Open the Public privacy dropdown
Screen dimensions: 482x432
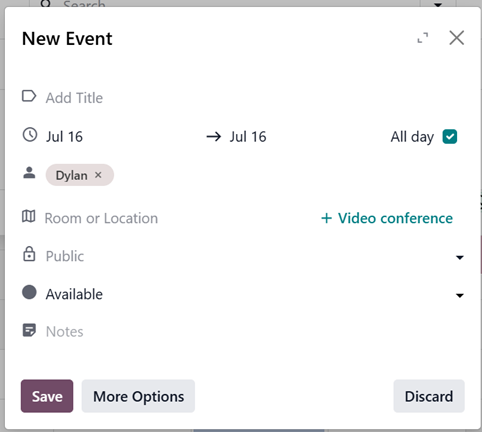(x=254, y=256)
